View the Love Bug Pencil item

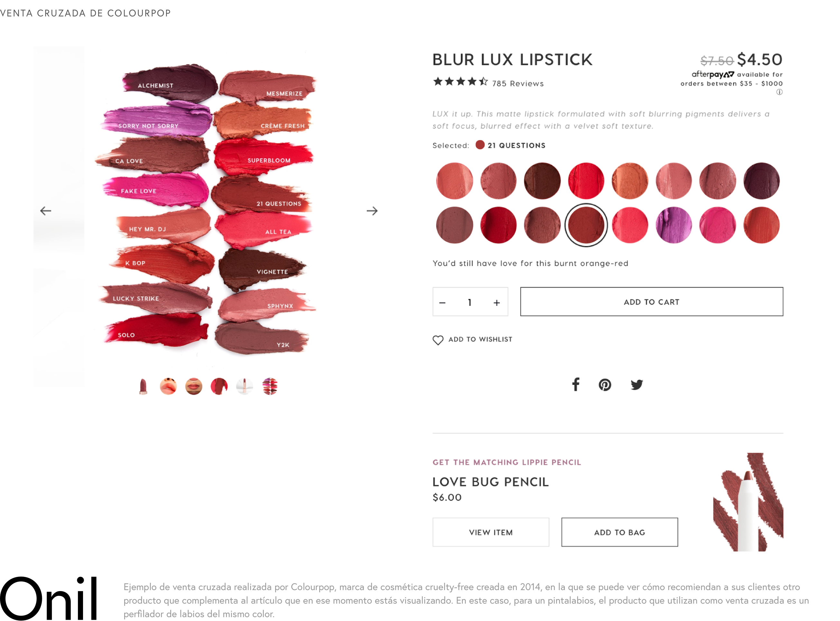point(491,532)
